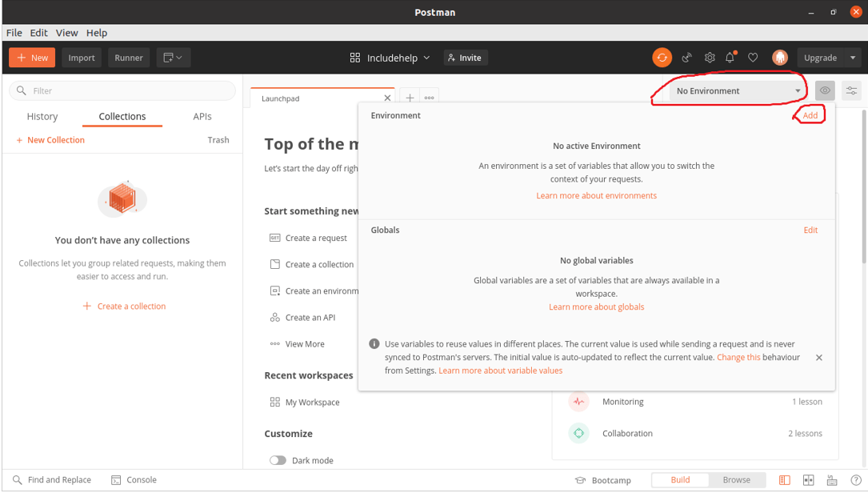The height and width of the screenshot is (493, 868).
Task: Open the capture requests satellite icon
Action: [686, 57]
